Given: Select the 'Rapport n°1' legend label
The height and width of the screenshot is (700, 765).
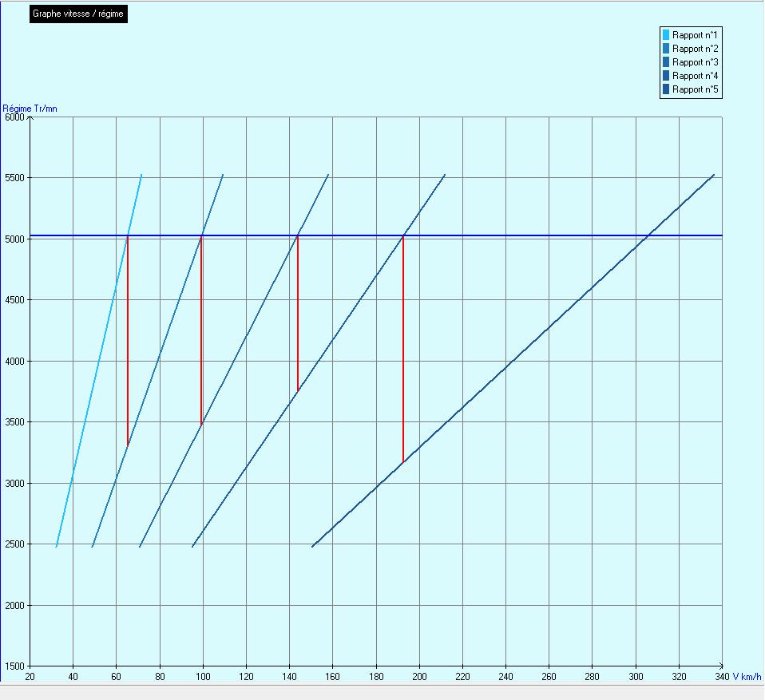Looking at the screenshot, I should pyautogui.click(x=695, y=35).
